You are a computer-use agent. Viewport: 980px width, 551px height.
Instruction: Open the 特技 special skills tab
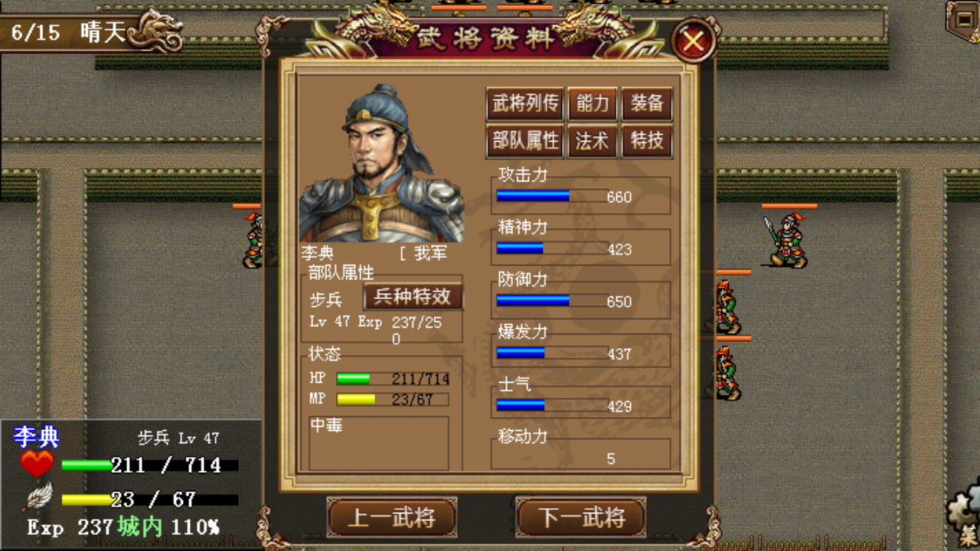[x=647, y=141]
